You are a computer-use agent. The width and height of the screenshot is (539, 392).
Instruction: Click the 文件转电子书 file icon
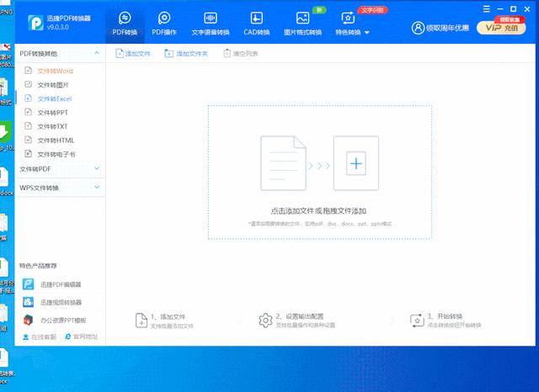(29, 154)
